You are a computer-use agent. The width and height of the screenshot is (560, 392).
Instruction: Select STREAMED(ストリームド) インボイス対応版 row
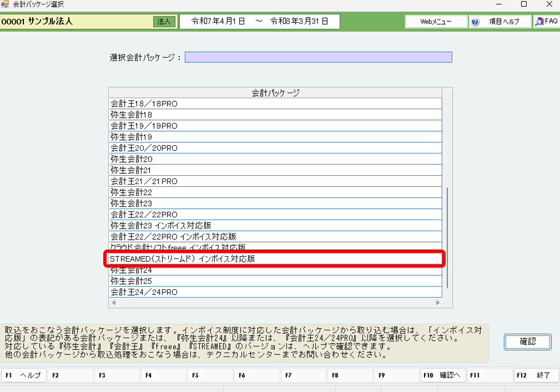(x=275, y=259)
